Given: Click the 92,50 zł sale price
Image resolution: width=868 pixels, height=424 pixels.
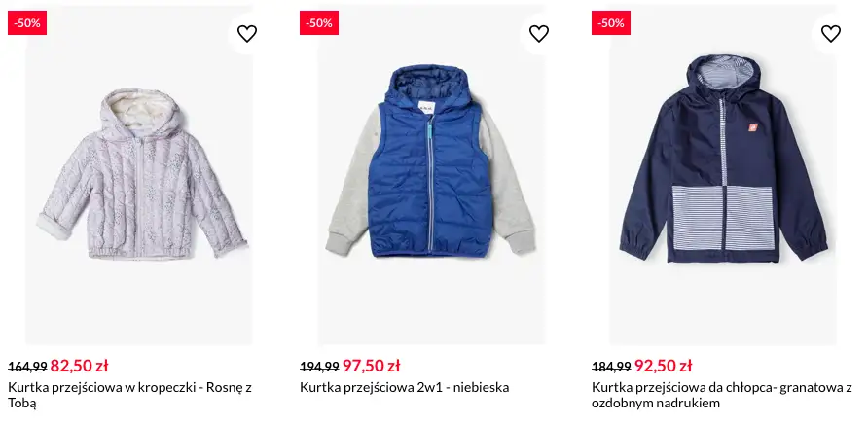Looking at the screenshot, I should [663, 366].
